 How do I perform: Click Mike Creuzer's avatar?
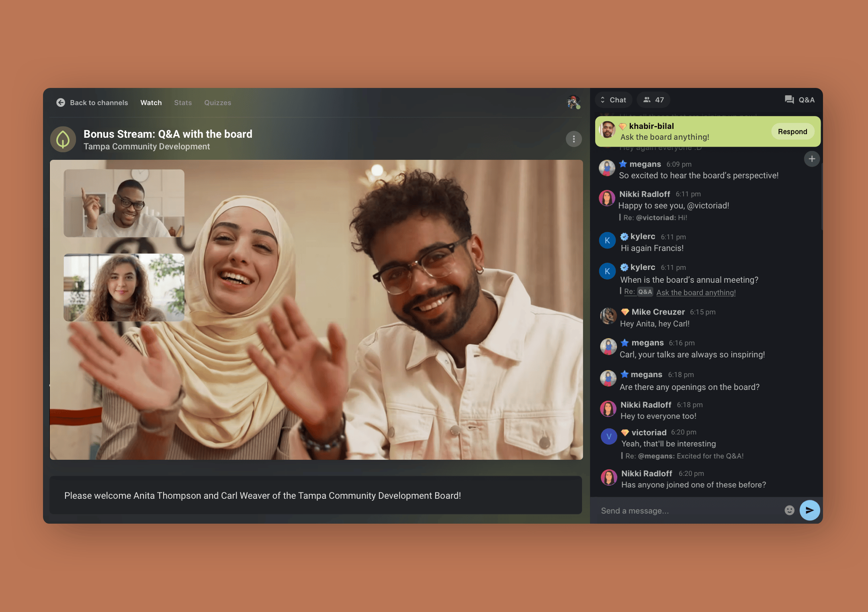[608, 316]
